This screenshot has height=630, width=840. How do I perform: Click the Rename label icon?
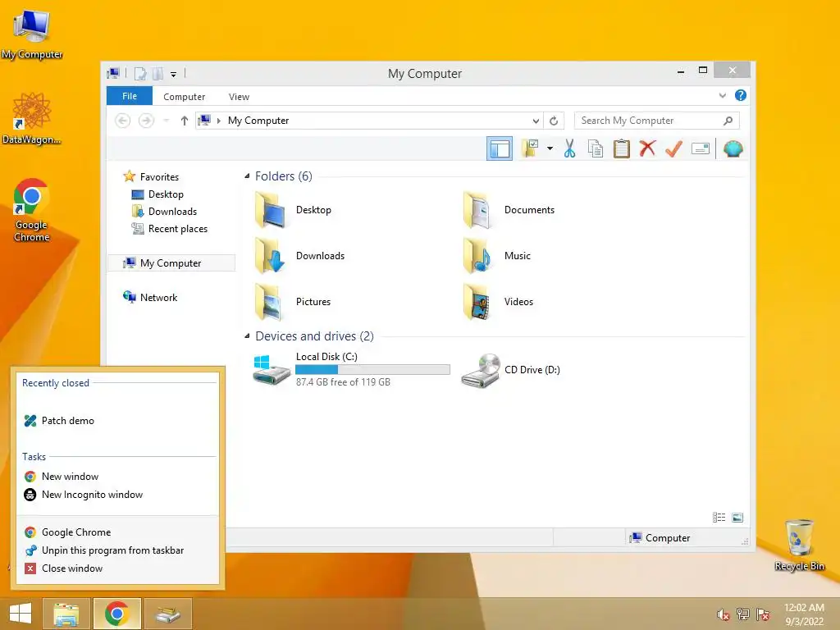(x=701, y=148)
